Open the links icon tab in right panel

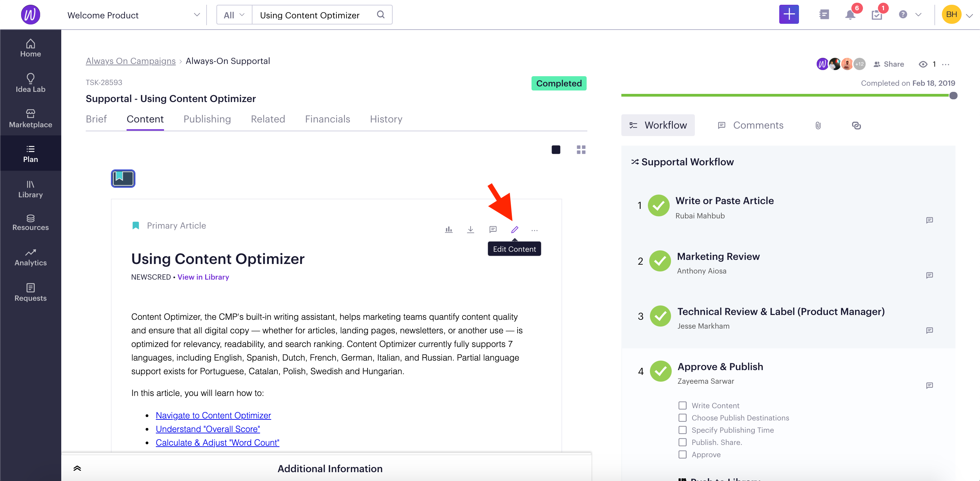856,125
